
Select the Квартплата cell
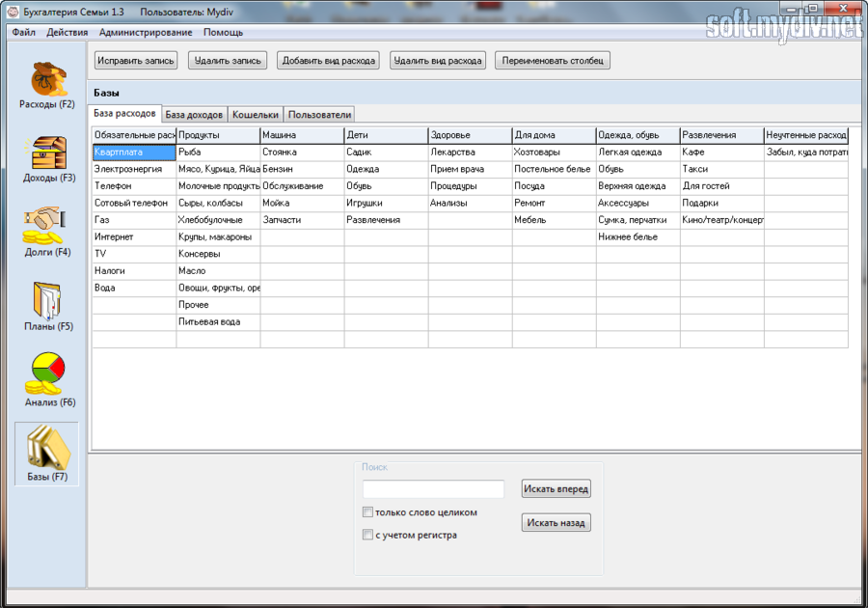[134, 152]
